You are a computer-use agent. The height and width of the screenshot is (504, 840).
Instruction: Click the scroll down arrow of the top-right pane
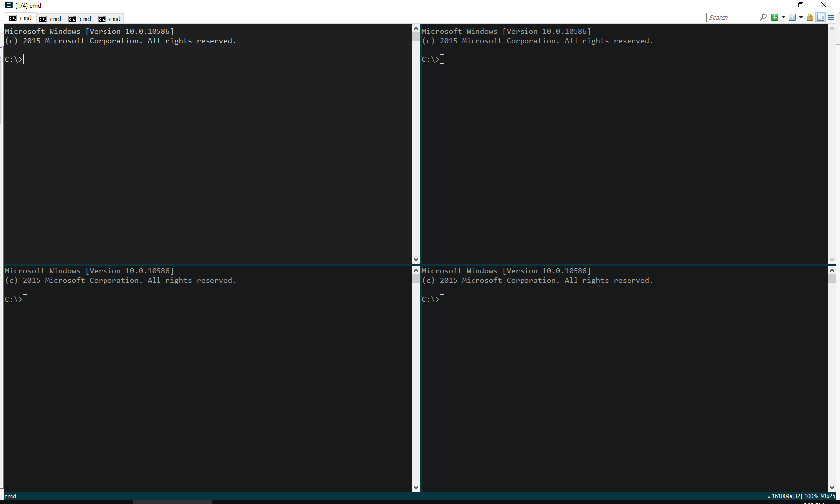832,259
